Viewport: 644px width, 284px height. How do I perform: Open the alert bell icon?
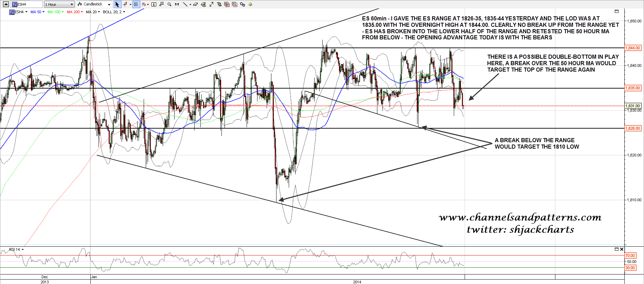pyautogui.click(x=250, y=4)
